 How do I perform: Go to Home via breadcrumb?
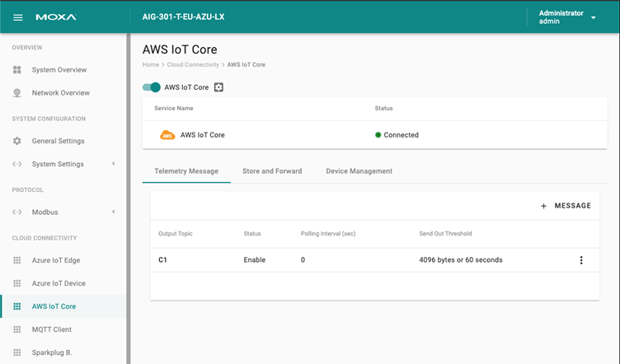click(151, 64)
